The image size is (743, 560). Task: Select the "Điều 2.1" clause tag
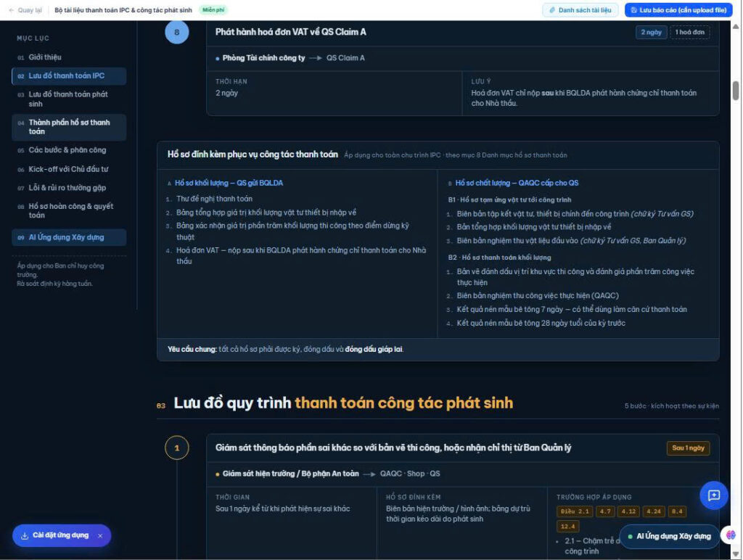pyautogui.click(x=575, y=511)
